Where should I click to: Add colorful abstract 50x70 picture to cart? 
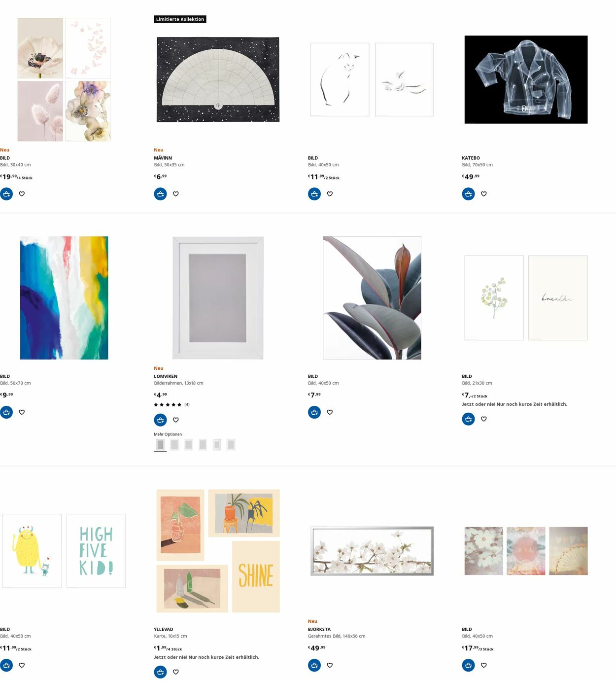pos(6,412)
